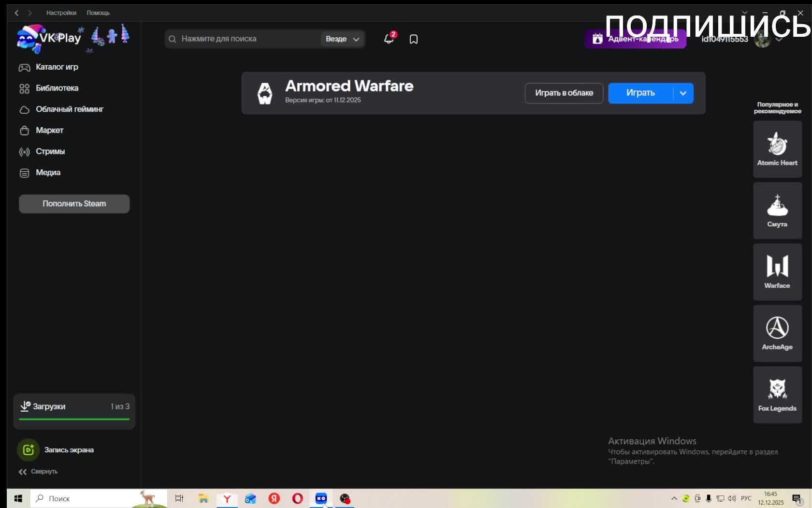
Task: Open the notifications bell icon
Action: click(389, 39)
